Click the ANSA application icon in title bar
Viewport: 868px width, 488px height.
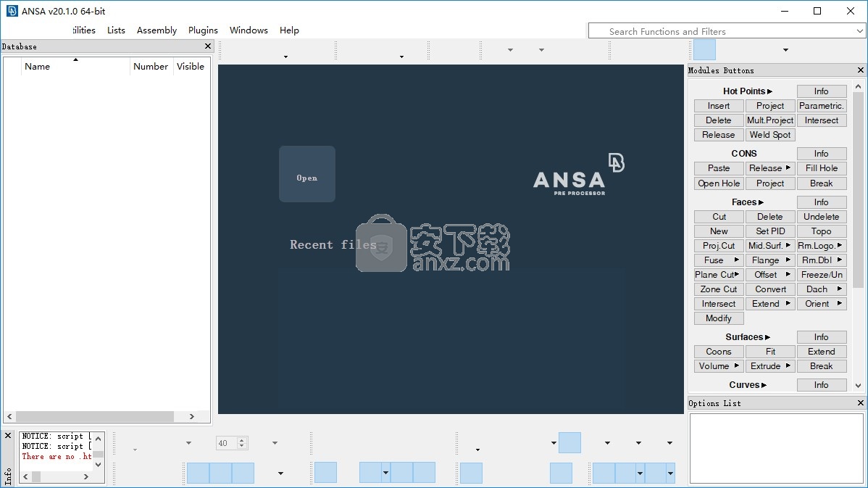coord(12,11)
